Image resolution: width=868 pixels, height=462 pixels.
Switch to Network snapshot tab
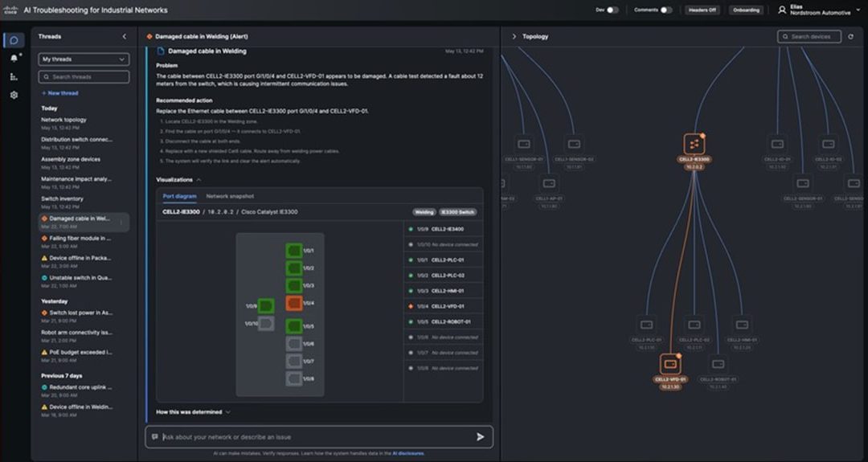tap(230, 196)
